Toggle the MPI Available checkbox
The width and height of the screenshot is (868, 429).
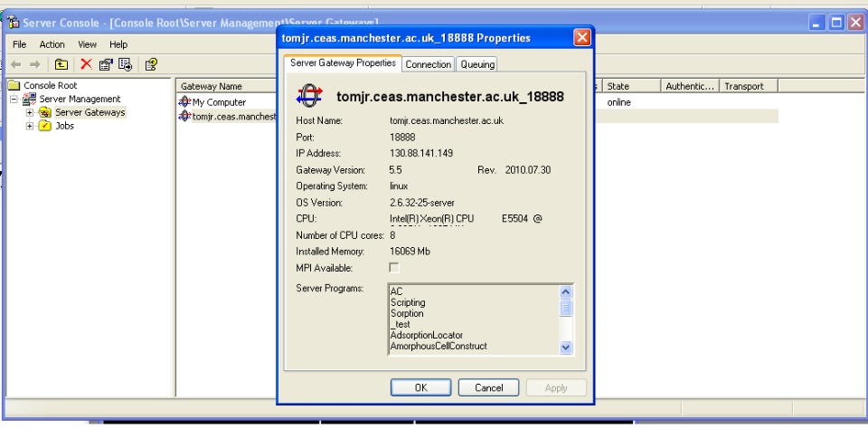[394, 268]
